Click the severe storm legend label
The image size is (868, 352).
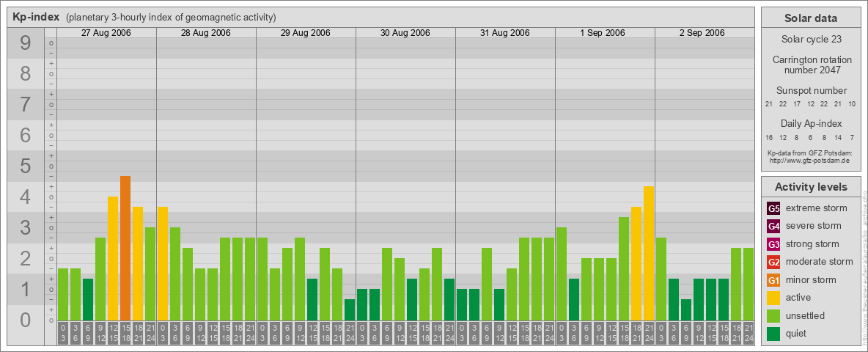click(x=814, y=226)
